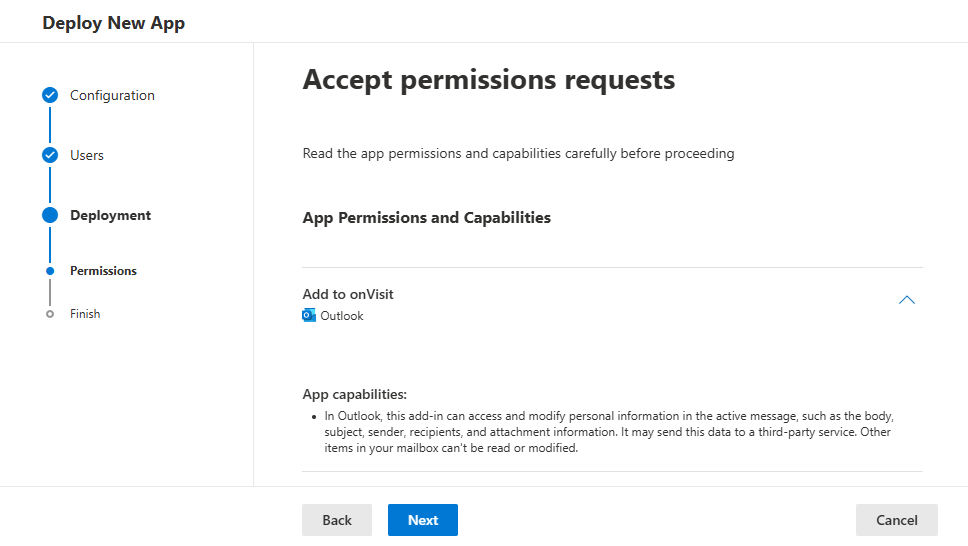Go to the Configuration step
Screen dimensions: 968x546
[112, 95]
